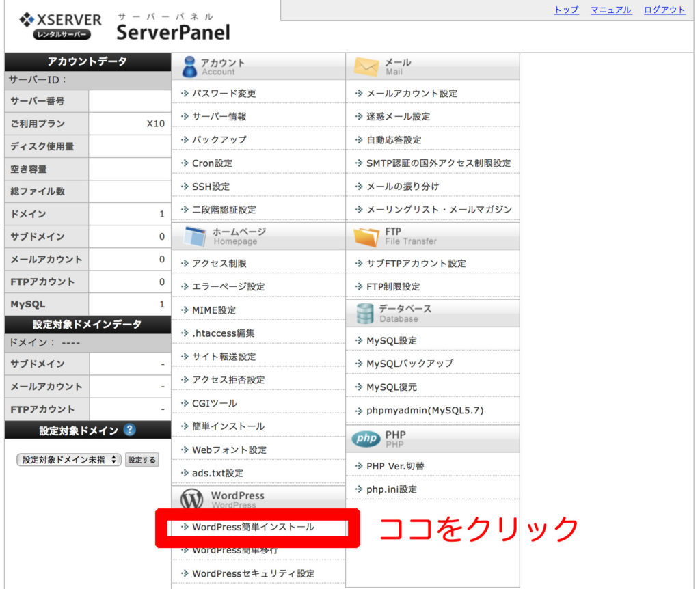
Task: Click the XSERVER logo
Action: point(60,26)
